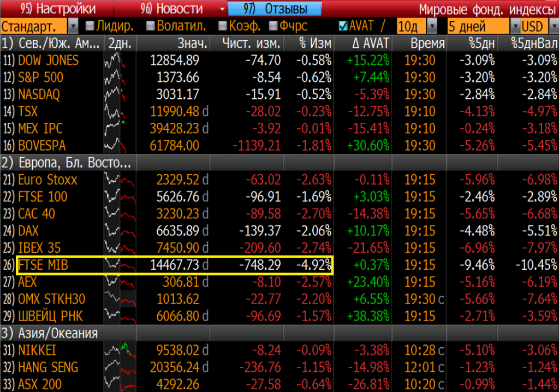This screenshot has height=392, width=559.
Task: Select ШВЕЙЦ РНК AVAT value +38.38%
Action: [368, 316]
